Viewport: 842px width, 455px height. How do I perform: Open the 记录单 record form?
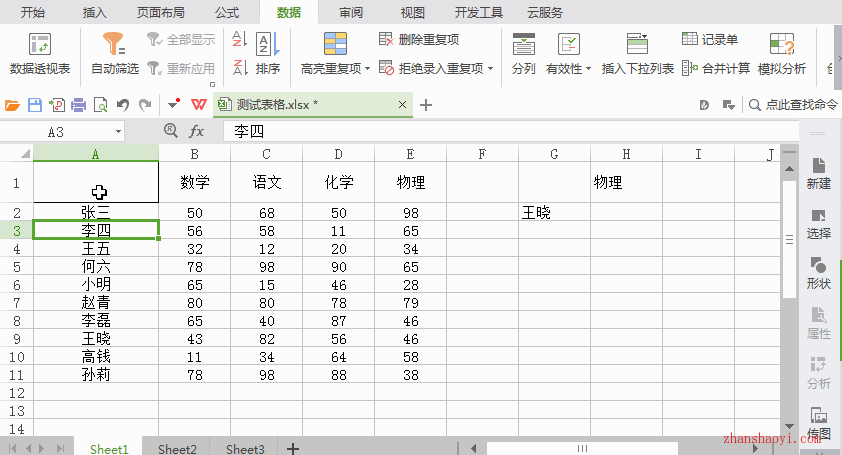[x=710, y=39]
